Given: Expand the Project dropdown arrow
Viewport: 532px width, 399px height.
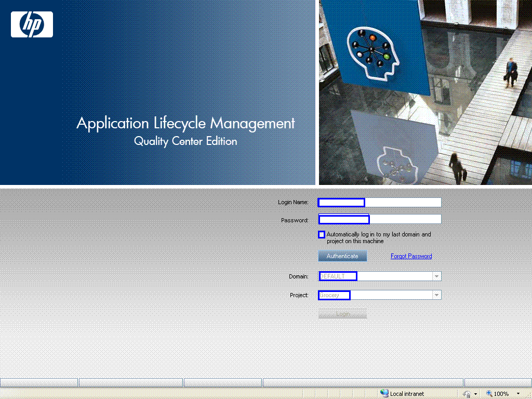Looking at the screenshot, I should point(436,295).
